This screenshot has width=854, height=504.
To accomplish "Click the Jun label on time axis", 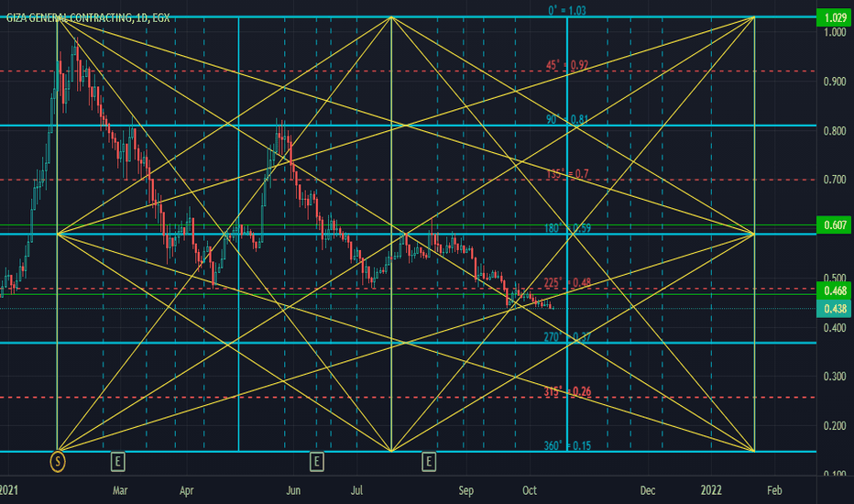I will pyautogui.click(x=293, y=490).
